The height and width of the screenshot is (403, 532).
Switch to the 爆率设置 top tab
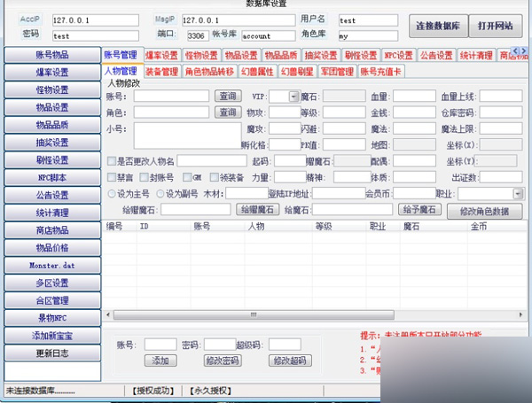pos(160,55)
